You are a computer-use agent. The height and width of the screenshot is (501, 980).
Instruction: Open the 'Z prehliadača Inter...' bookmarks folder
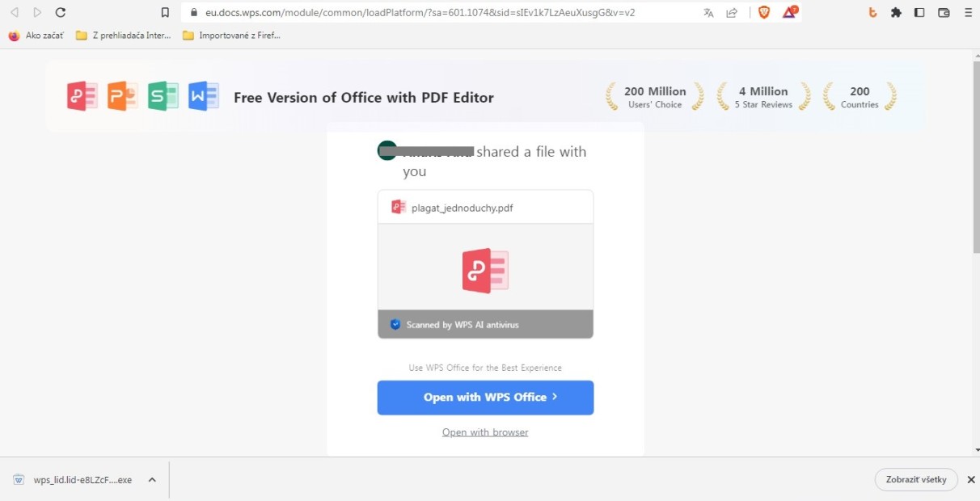[123, 36]
